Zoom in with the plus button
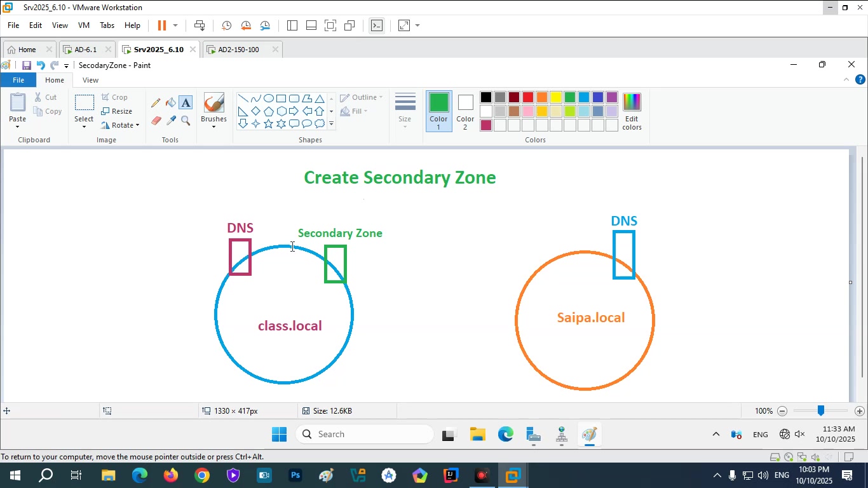The width and height of the screenshot is (868, 488). tap(860, 411)
